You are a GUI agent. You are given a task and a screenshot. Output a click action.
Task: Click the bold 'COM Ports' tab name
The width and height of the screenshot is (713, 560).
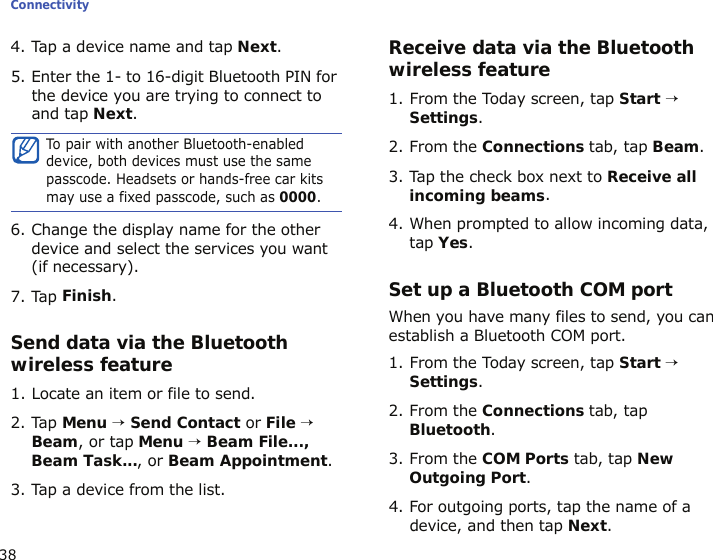click(x=525, y=459)
